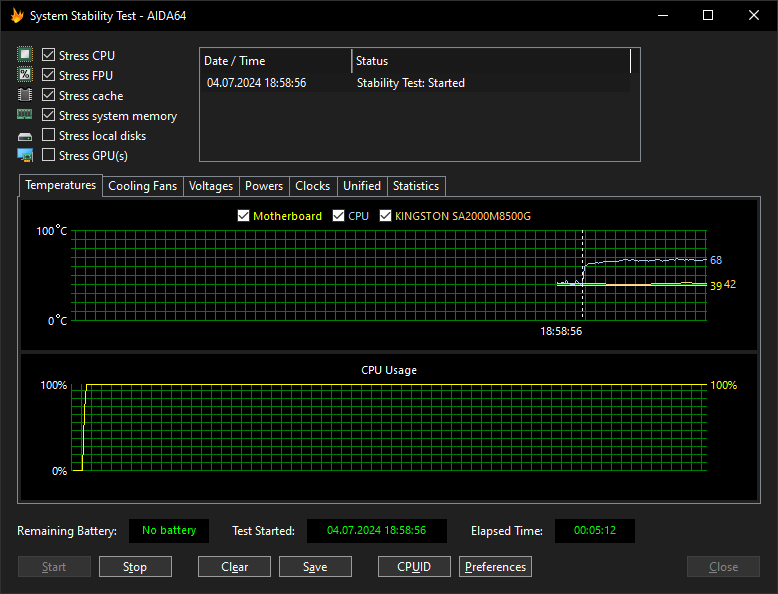This screenshot has height=594, width=778.
Task: Click the 39 motherboard temperature value
Action: (716, 286)
